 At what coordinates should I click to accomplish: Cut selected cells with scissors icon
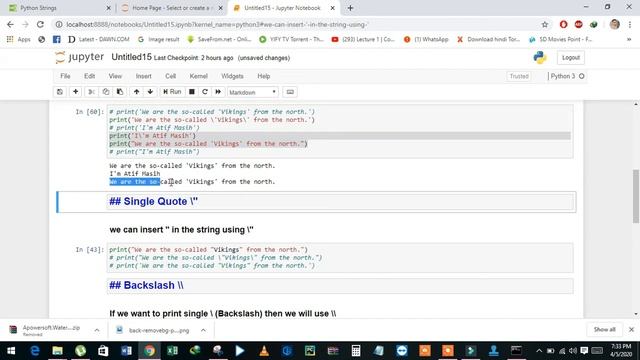pos(91,92)
